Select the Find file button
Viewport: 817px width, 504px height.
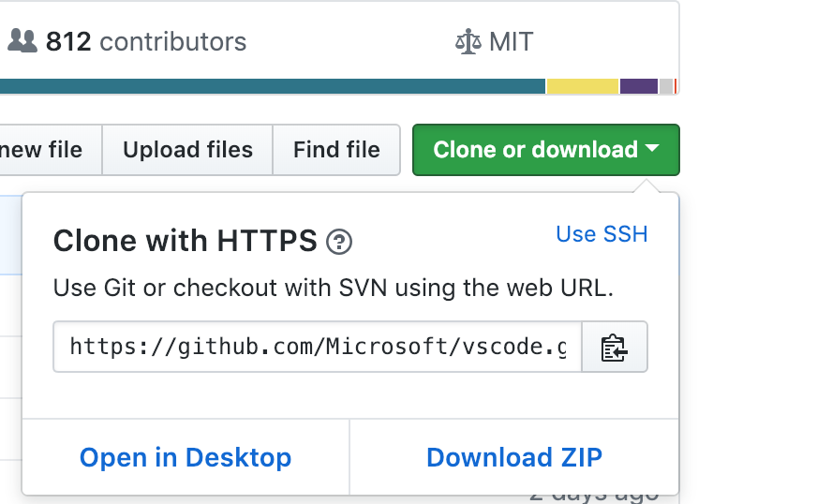(336, 150)
